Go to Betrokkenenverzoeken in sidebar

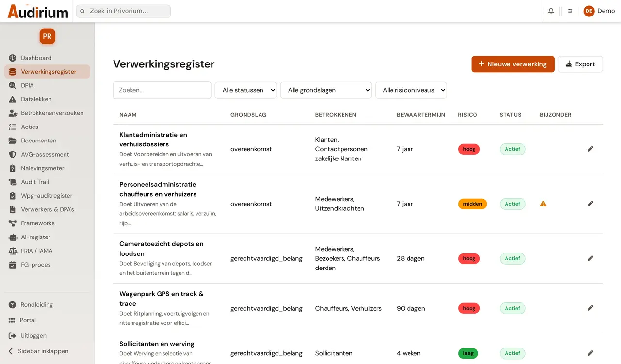tap(47, 113)
